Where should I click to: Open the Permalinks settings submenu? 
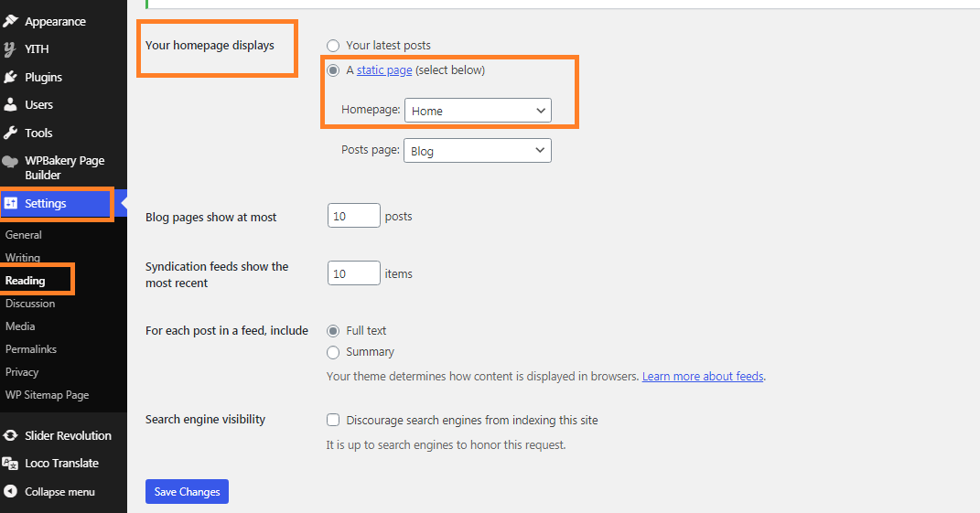click(x=31, y=349)
